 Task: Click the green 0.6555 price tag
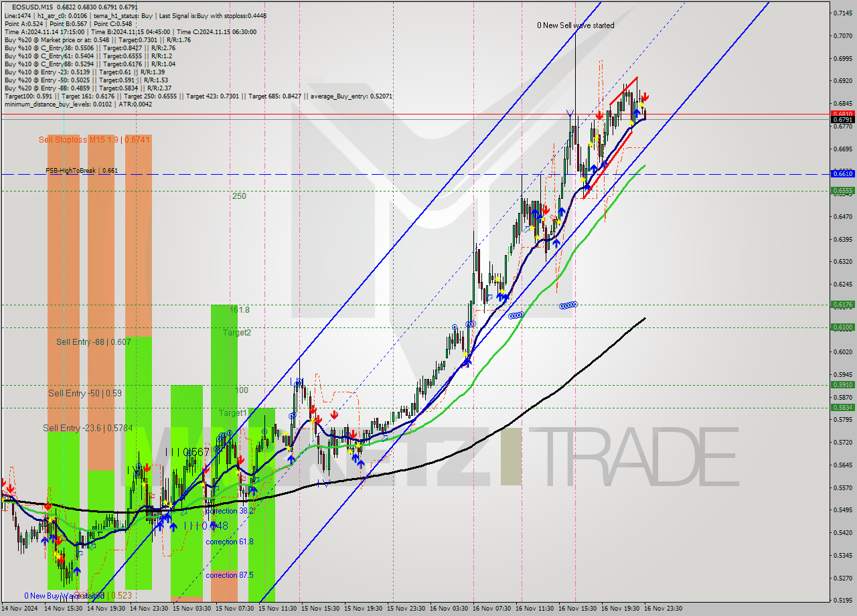point(842,191)
